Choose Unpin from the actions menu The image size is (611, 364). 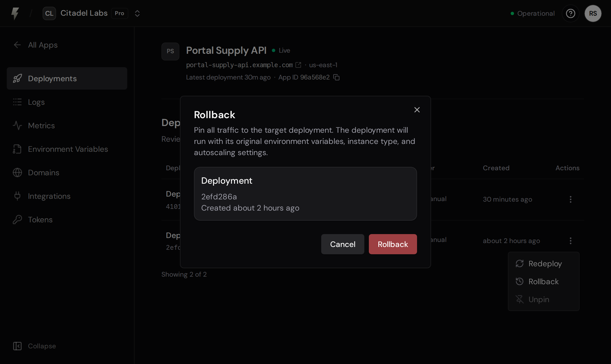pyautogui.click(x=544, y=299)
